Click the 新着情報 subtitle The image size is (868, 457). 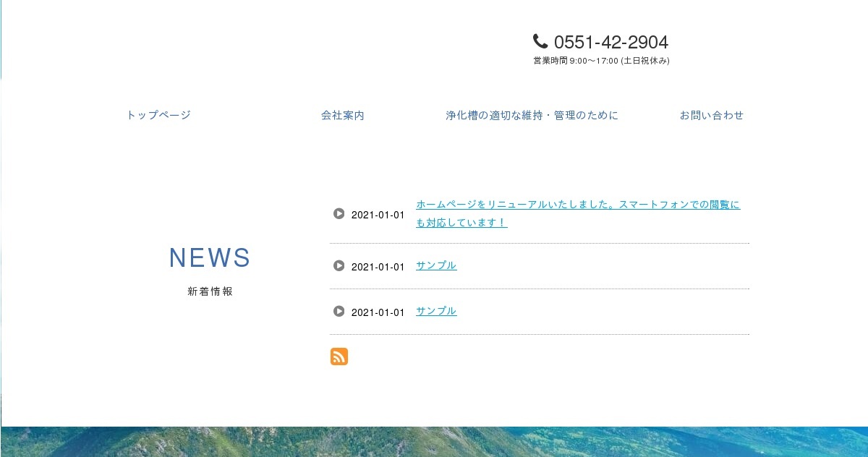(210, 291)
